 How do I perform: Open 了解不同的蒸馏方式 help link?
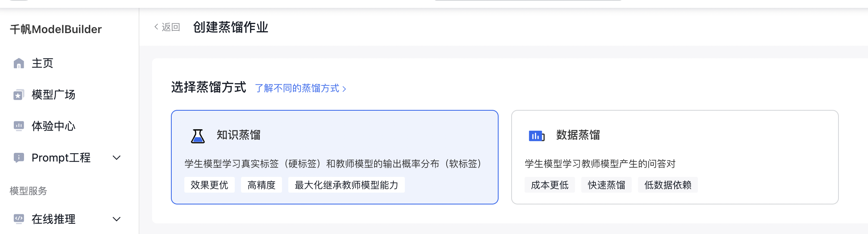pyautogui.click(x=300, y=88)
